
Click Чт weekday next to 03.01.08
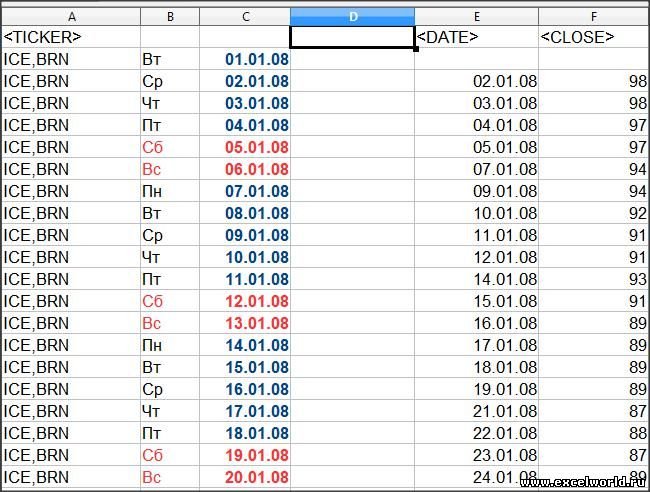tap(170, 103)
